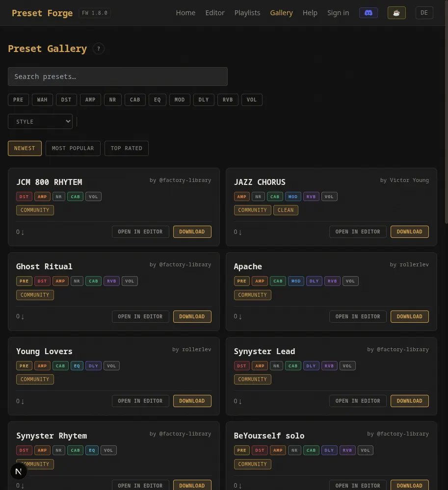Click the Sign in link
This screenshot has height=490, width=448.
pos(338,13)
